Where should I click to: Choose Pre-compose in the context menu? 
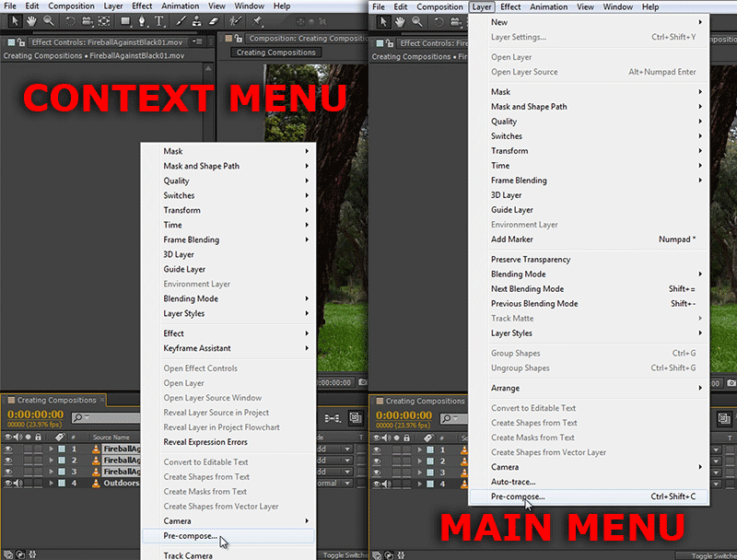(x=228, y=536)
